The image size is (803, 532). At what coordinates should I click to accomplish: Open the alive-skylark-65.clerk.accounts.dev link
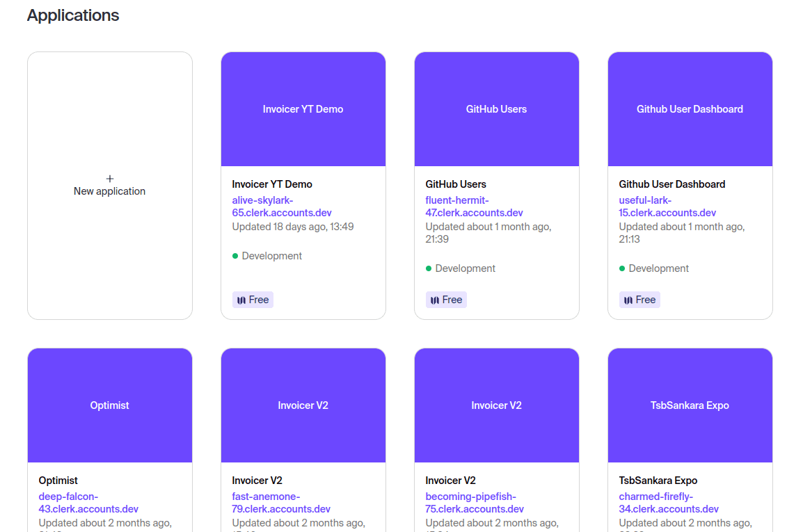tap(281, 205)
